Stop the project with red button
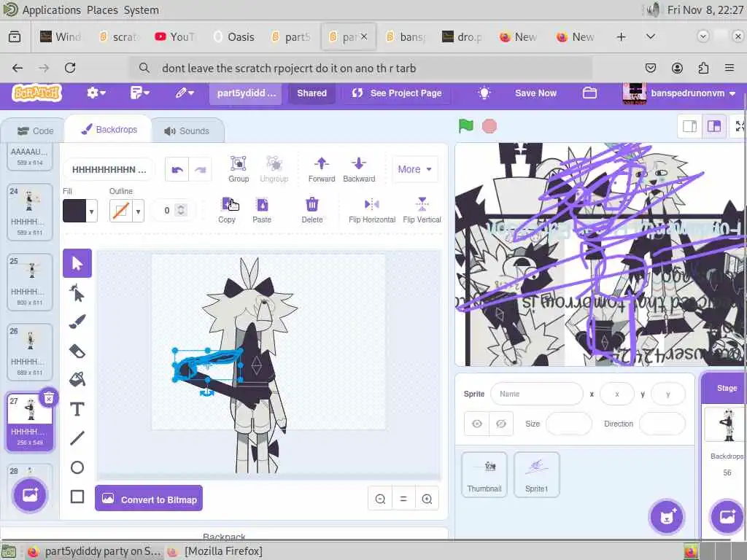Screen dimensions: 747x560 489,126
